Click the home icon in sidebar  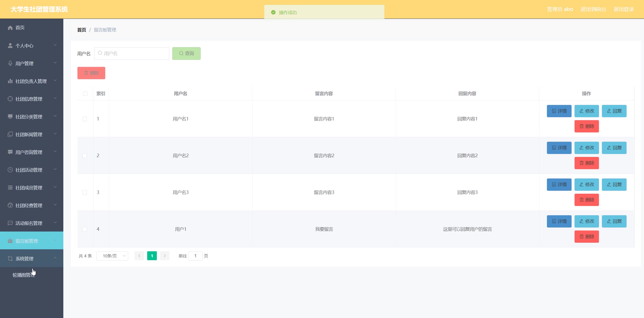pyautogui.click(x=10, y=28)
